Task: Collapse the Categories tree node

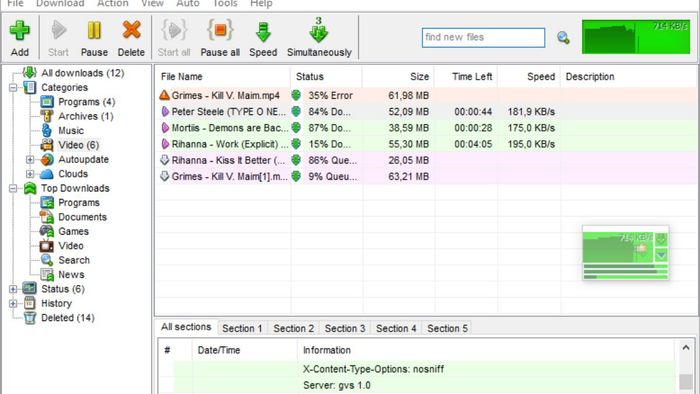Action: point(13,87)
